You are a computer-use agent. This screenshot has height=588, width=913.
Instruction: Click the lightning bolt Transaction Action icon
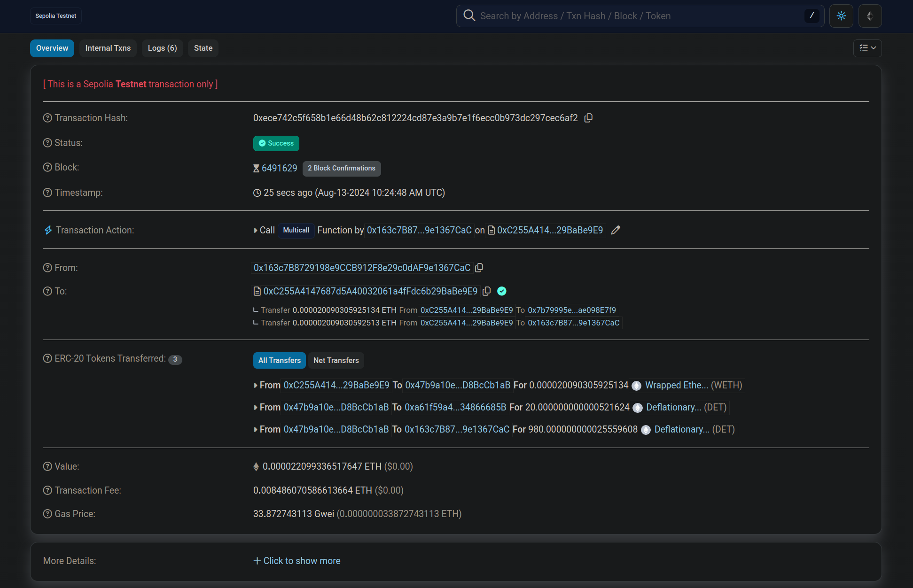pos(48,230)
